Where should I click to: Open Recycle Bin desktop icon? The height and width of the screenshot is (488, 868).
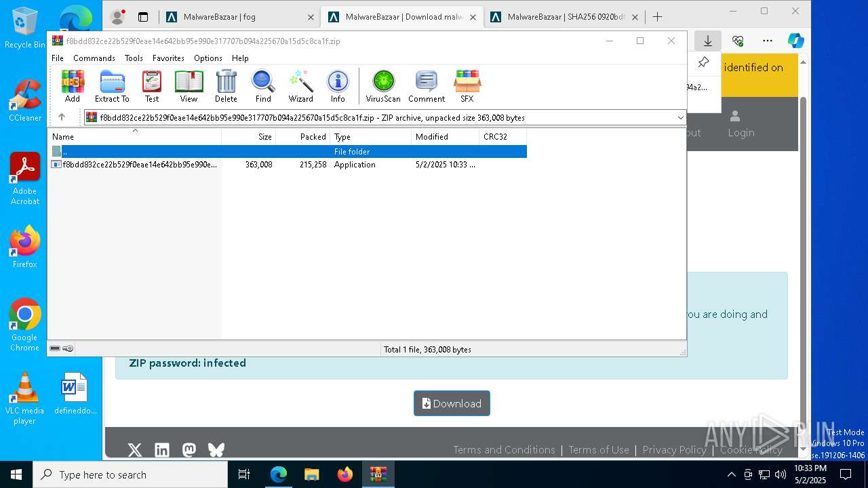[25, 28]
